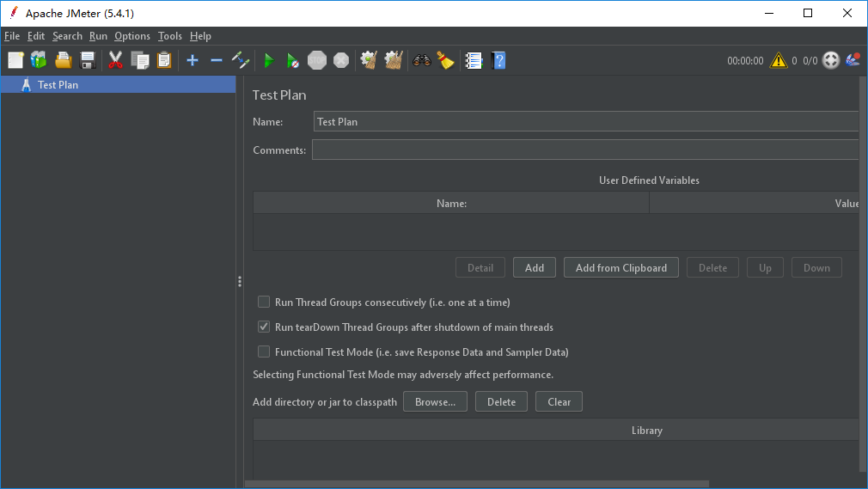
Task: Click into the Comments text field
Action: tap(585, 150)
